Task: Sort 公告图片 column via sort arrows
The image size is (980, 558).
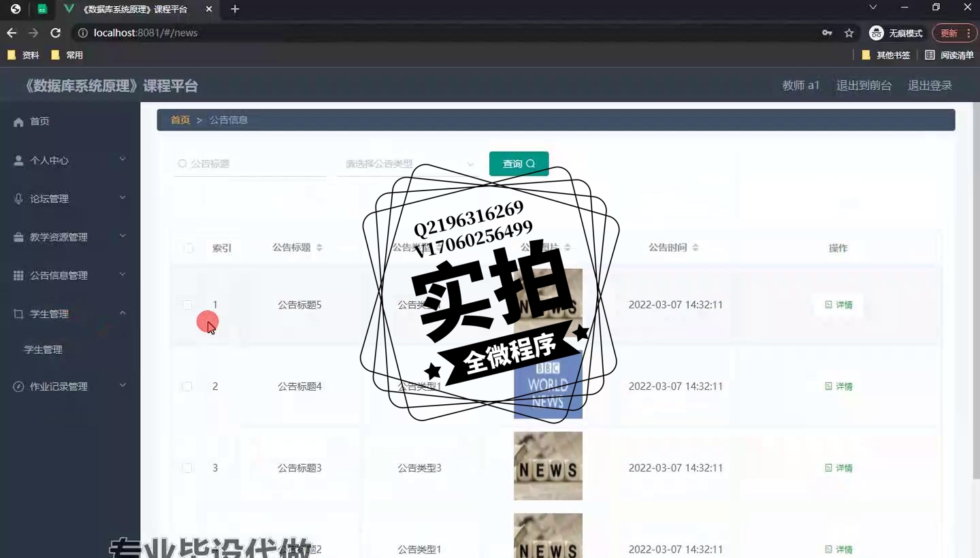Action: click(568, 248)
